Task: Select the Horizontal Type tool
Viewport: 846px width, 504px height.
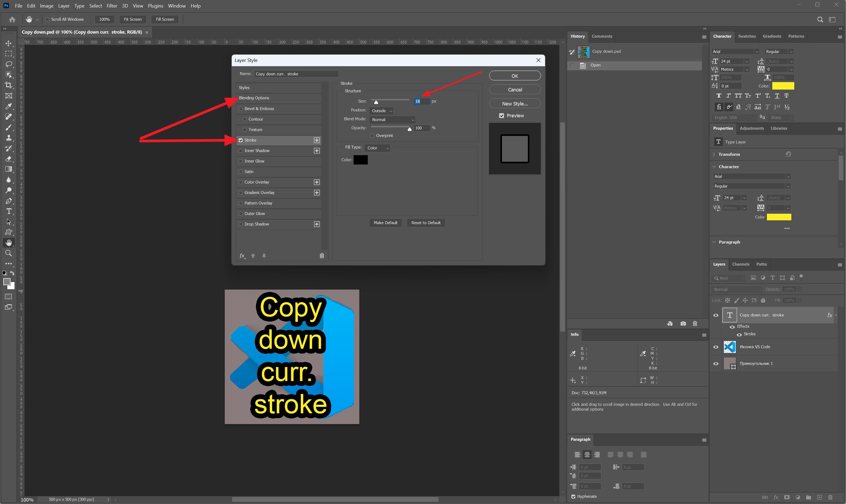Action: 9,211
